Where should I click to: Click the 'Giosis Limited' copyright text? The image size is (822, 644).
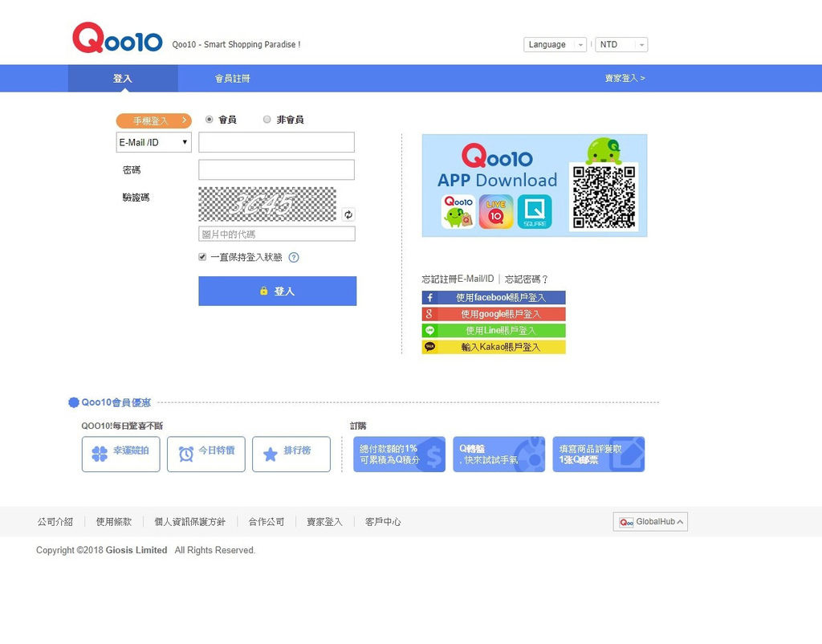(x=136, y=550)
